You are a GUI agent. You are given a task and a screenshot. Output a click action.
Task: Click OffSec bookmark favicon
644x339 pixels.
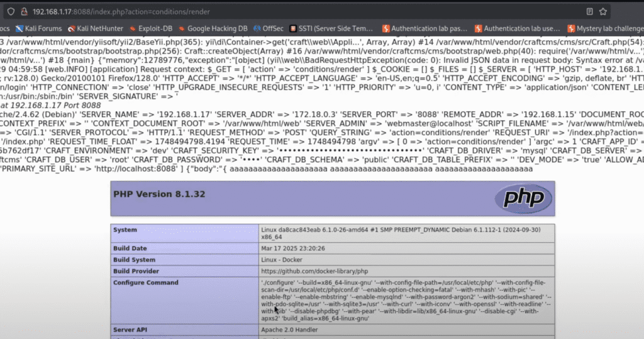click(257, 29)
